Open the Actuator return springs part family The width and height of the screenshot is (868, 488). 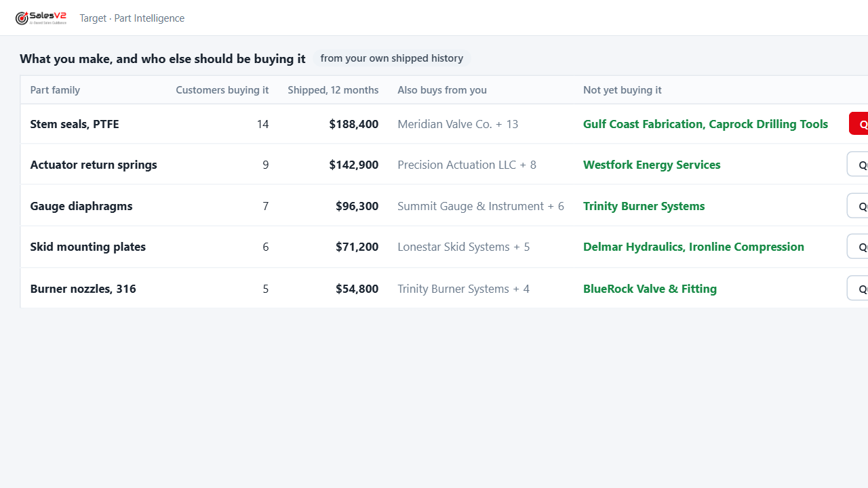[94, 165]
